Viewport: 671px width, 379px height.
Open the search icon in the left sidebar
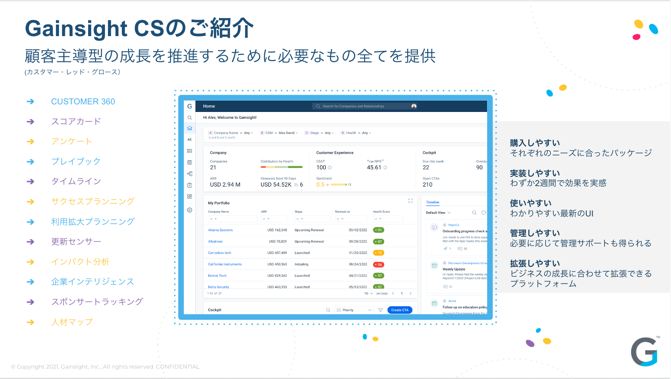190,117
